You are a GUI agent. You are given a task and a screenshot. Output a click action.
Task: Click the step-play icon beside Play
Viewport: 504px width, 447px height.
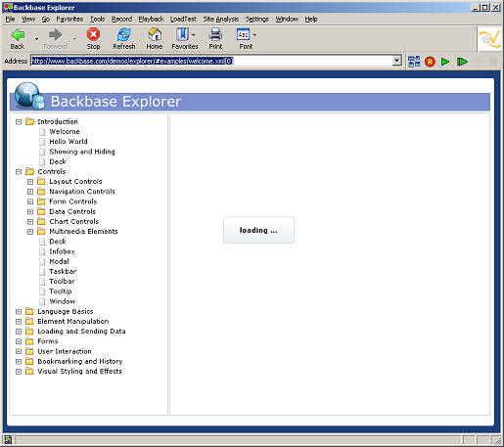pyautogui.click(x=462, y=62)
